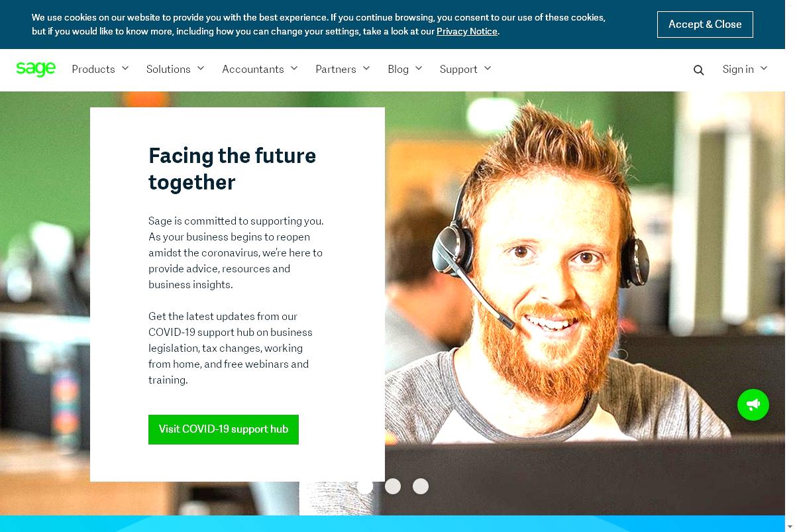Select the second carousel dot
795x532 pixels.
point(393,486)
